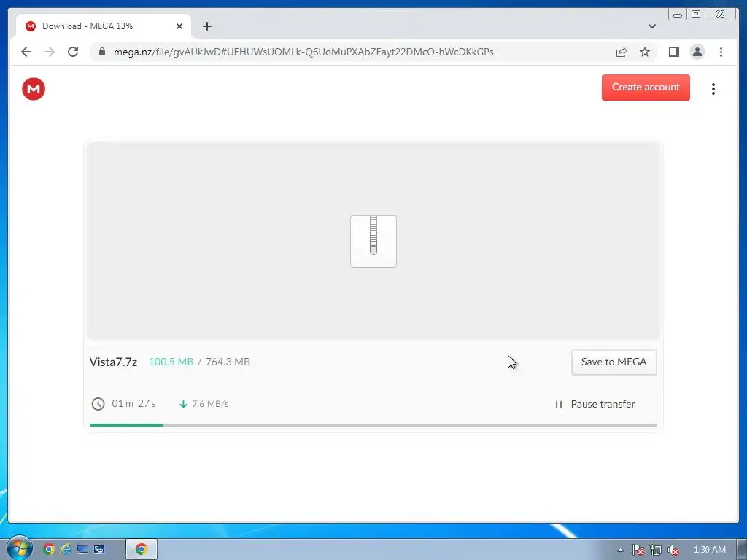Click the remaining time clock icon
This screenshot has width=747, height=560.
pyautogui.click(x=98, y=404)
